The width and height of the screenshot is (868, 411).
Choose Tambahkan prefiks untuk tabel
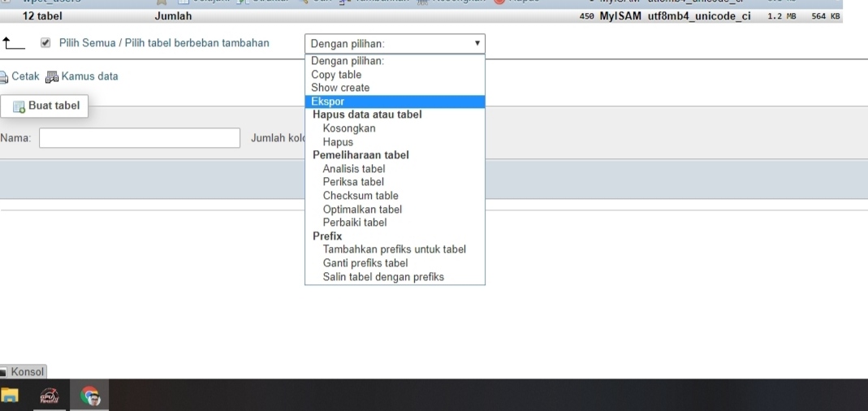point(394,249)
